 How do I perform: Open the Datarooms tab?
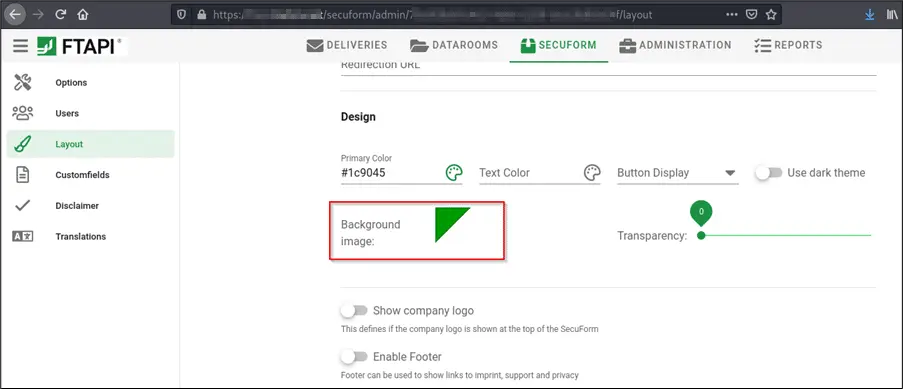click(x=453, y=45)
